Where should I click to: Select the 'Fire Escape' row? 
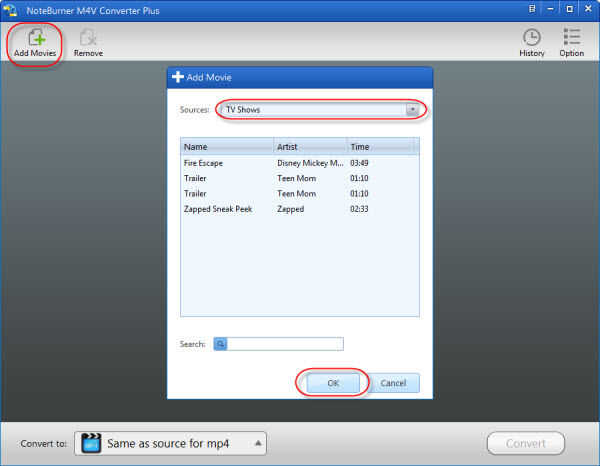pyautogui.click(x=300, y=163)
